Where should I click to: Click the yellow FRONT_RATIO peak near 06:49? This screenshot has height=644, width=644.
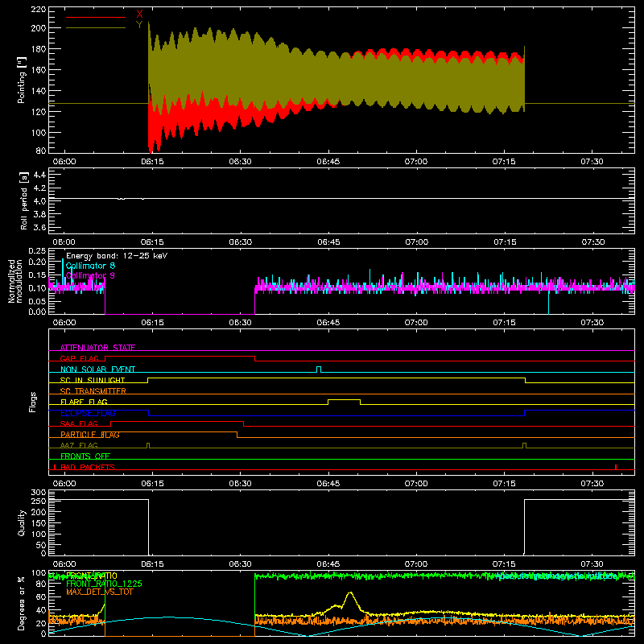click(x=350, y=592)
